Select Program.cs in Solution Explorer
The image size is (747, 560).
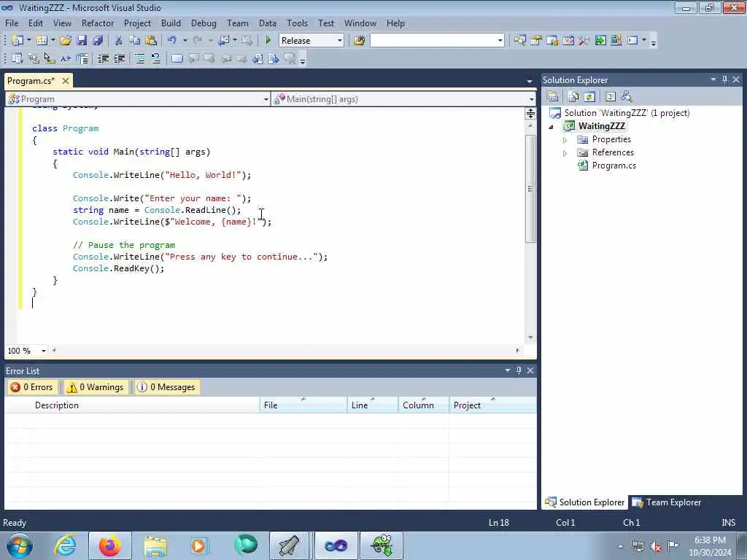(614, 166)
